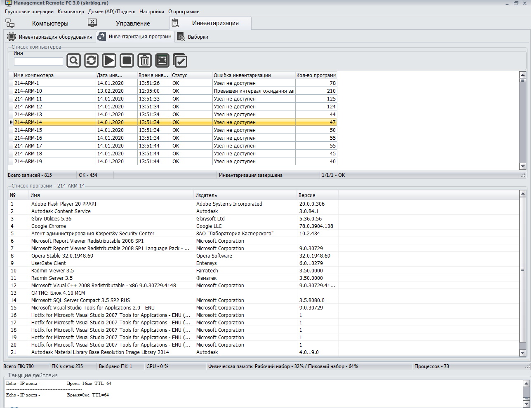This screenshot has width=532, height=408.
Task: Click program list scrollbar down arrow
Action: click(523, 353)
